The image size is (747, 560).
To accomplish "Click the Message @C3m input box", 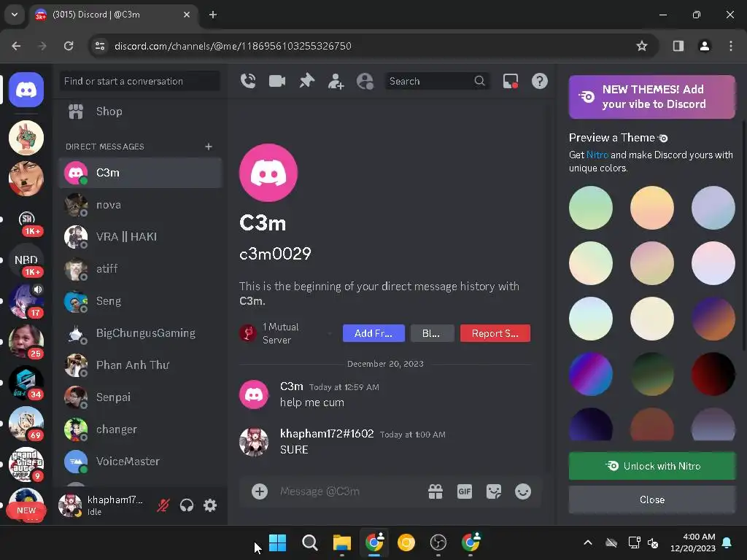I will coord(349,491).
